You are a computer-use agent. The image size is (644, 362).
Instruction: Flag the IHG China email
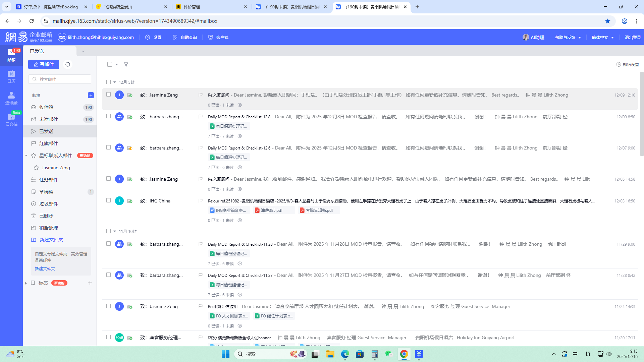click(x=201, y=201)
